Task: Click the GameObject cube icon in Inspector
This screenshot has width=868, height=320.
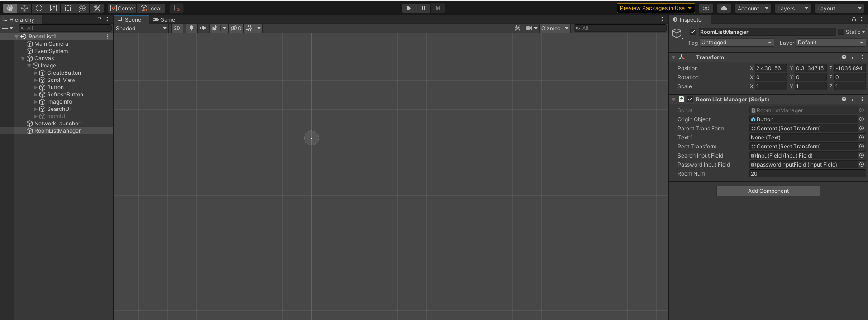Action: click(677, 33)
